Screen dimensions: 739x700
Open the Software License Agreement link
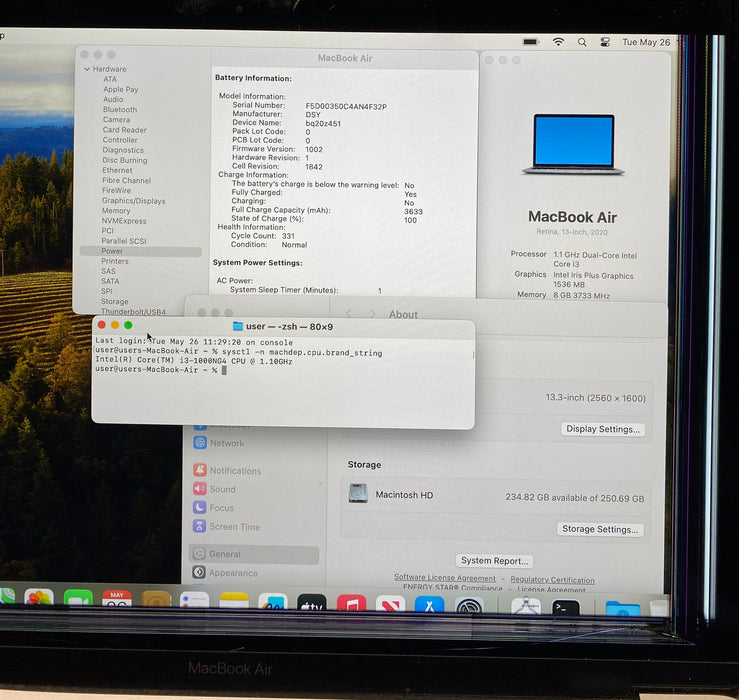[x=445, y=577]
